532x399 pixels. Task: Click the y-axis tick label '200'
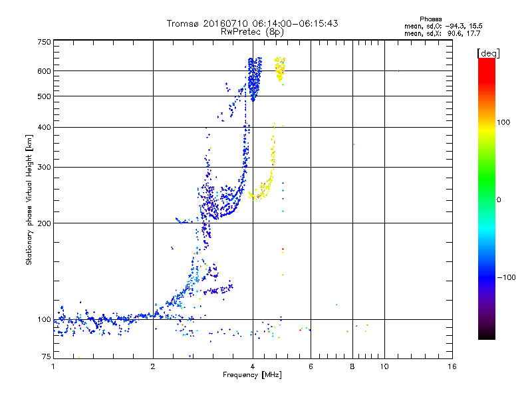coord(44,223)
